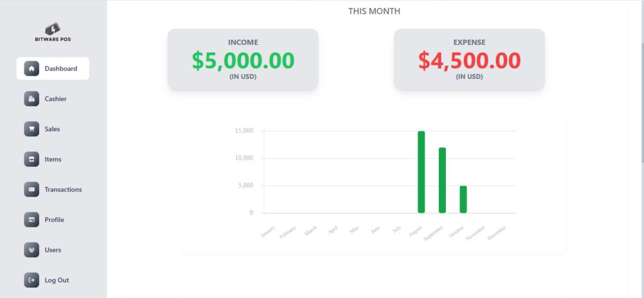Click the Dashboard home icon
The width and height of the screenshot is (644, 298).
click(x=31, y=69)
